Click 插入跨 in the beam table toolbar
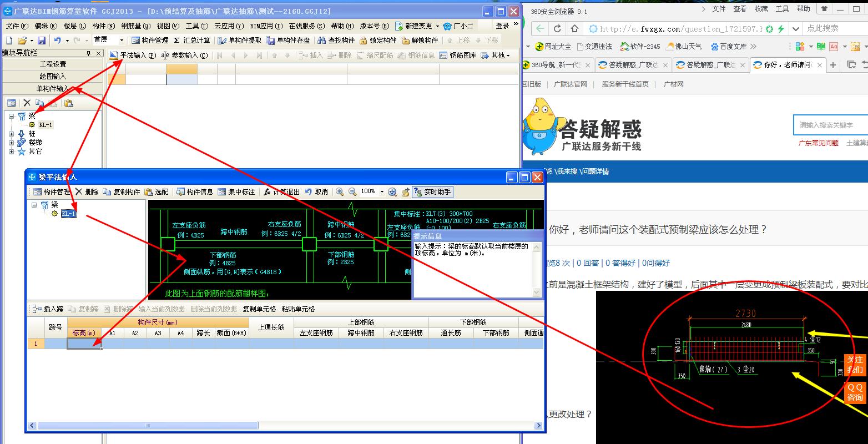Viewport: 868px width, 444px height. pos(49,309)
